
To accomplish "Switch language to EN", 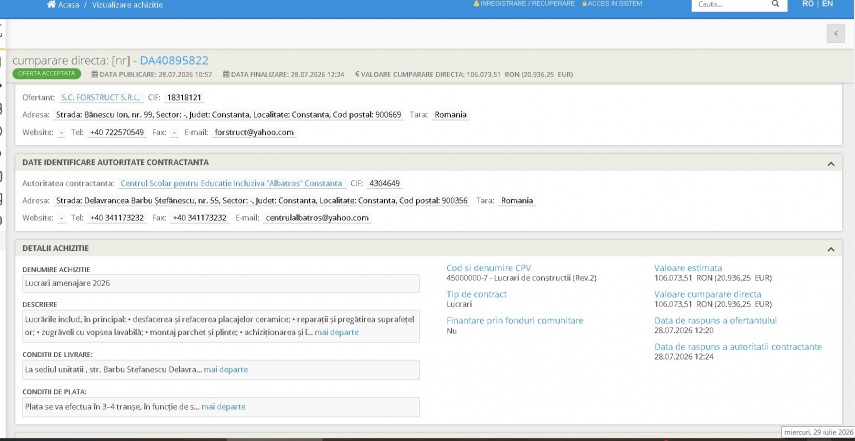I will 827,4.
